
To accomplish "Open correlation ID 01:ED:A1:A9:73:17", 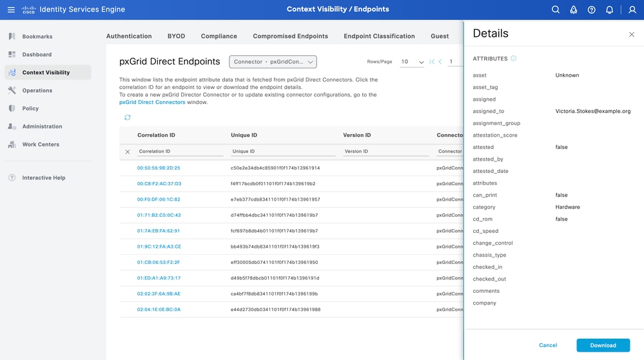I will coord(159,278).
